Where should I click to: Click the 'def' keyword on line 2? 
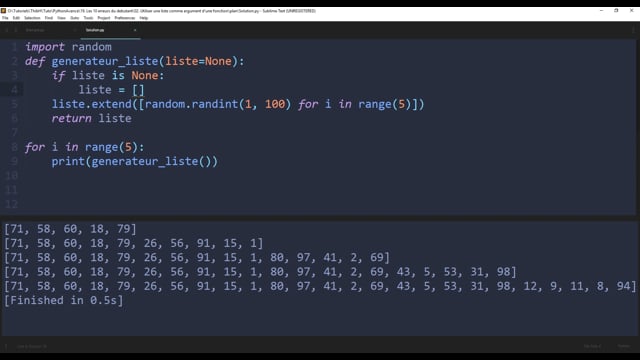(x=35, y=61)
